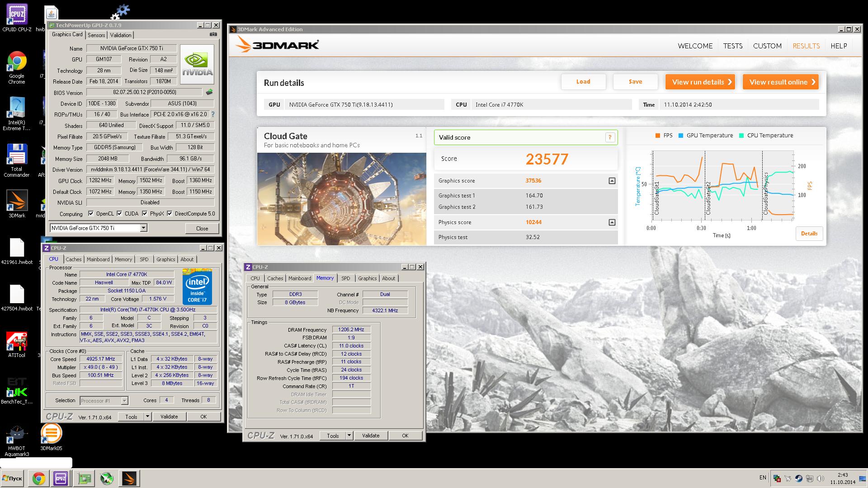This screenshot has width=868, height=488.
Task: Open TESTS menu in 3DMark
Action: tap(733, 46)
